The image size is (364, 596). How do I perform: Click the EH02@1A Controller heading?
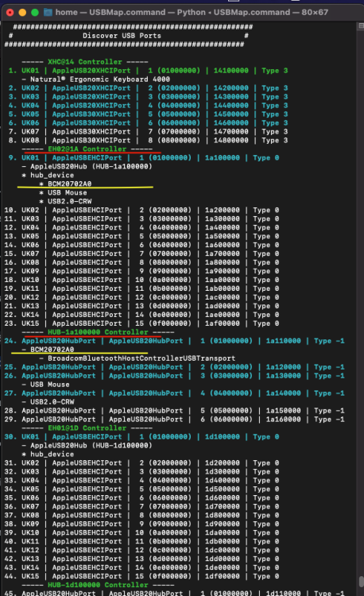(87, 149)
